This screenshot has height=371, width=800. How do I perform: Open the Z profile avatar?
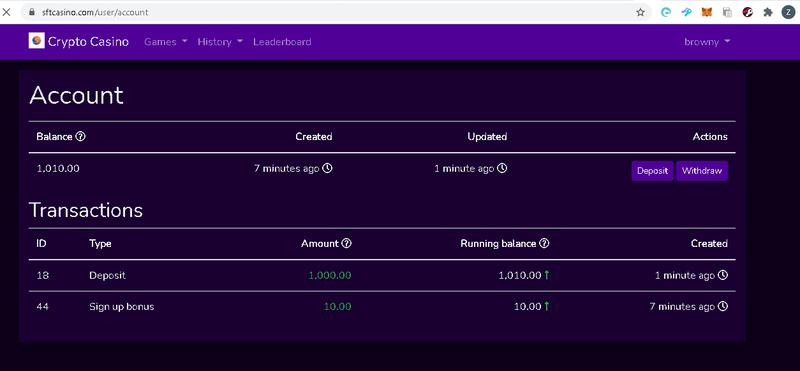point(788,12)
